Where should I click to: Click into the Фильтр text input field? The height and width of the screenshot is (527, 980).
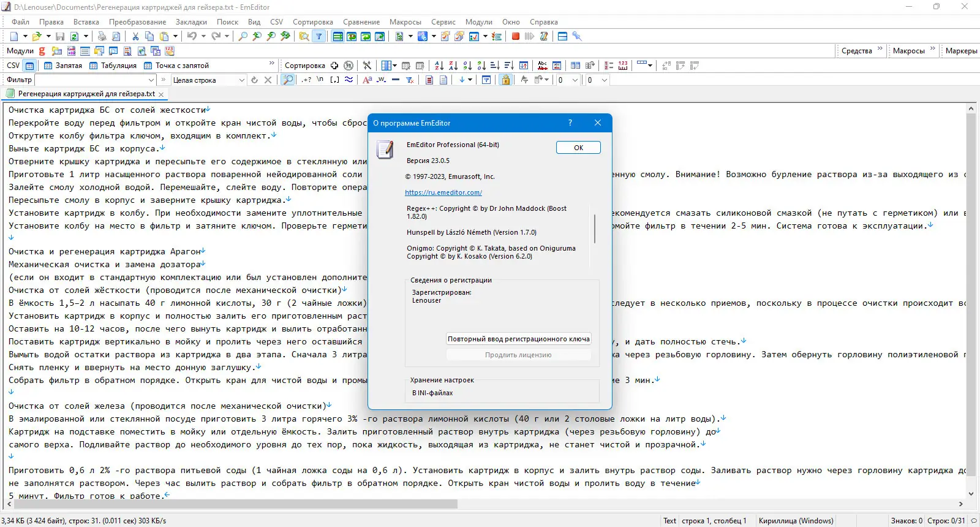click(91, 80)
